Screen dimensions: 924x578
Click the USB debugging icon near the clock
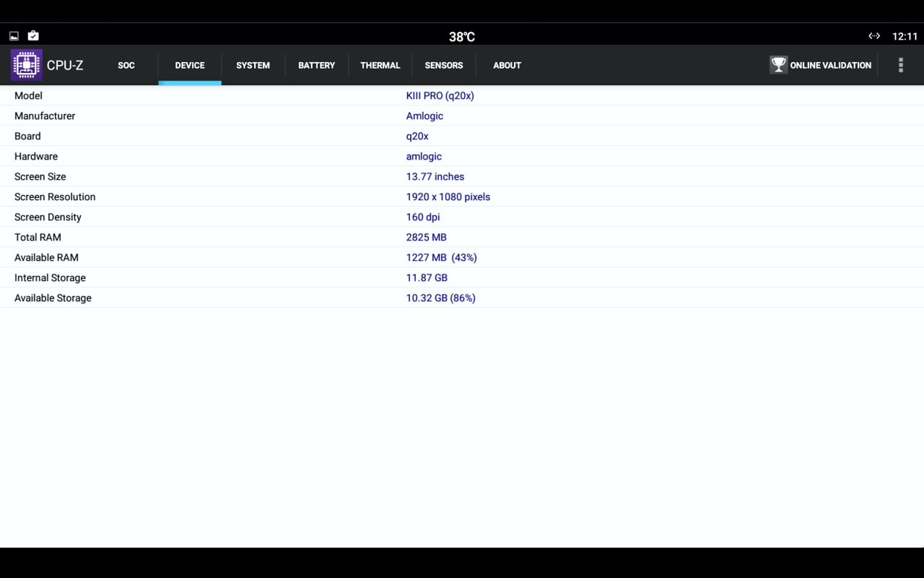874,35
